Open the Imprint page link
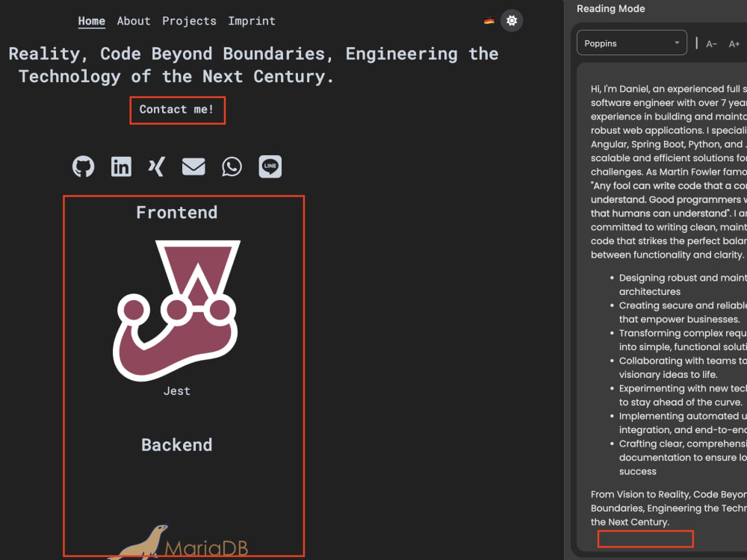The height and width of the screenshot is (560, 747). (x=252, y=21)
